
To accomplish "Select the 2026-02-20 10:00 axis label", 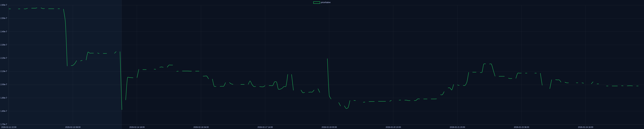I will [x=393, y=127].
